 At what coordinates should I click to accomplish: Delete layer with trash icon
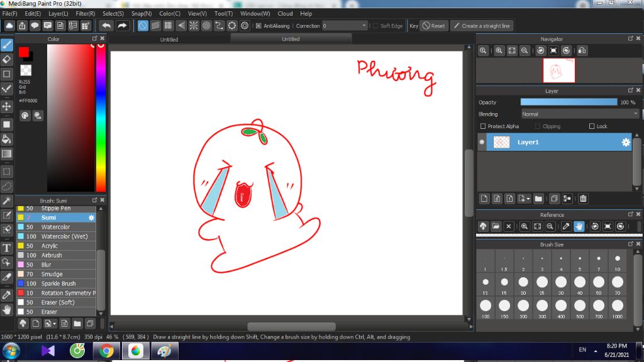pos(583,199)
